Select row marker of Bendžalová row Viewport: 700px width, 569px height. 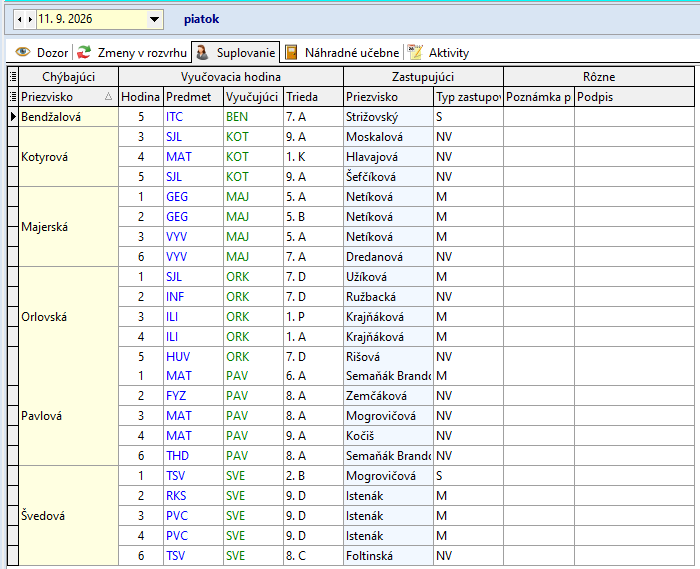coord(13,117)
